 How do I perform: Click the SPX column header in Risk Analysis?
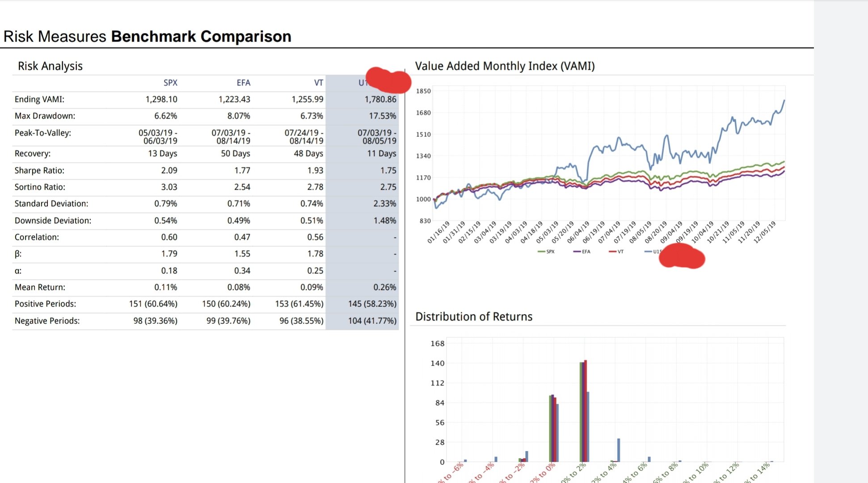(170, 83)
